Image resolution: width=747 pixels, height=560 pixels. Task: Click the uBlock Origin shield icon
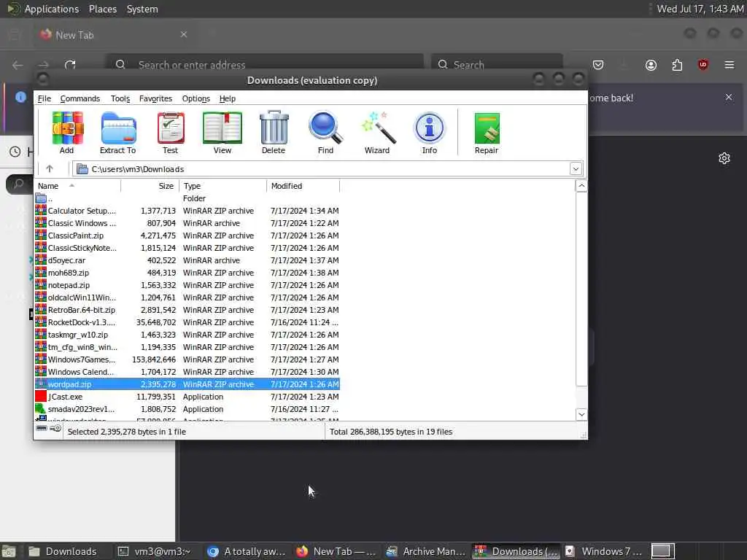(x=703, y=65)
